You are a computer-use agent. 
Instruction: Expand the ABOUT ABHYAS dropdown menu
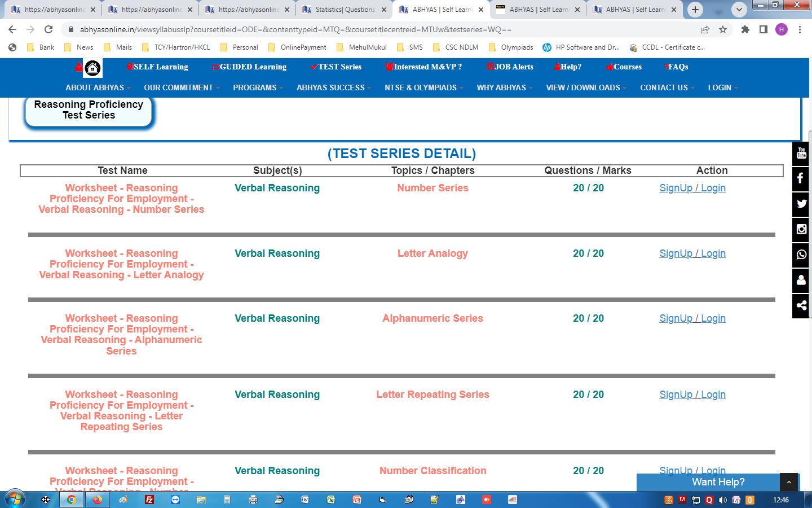click(98, 87)
